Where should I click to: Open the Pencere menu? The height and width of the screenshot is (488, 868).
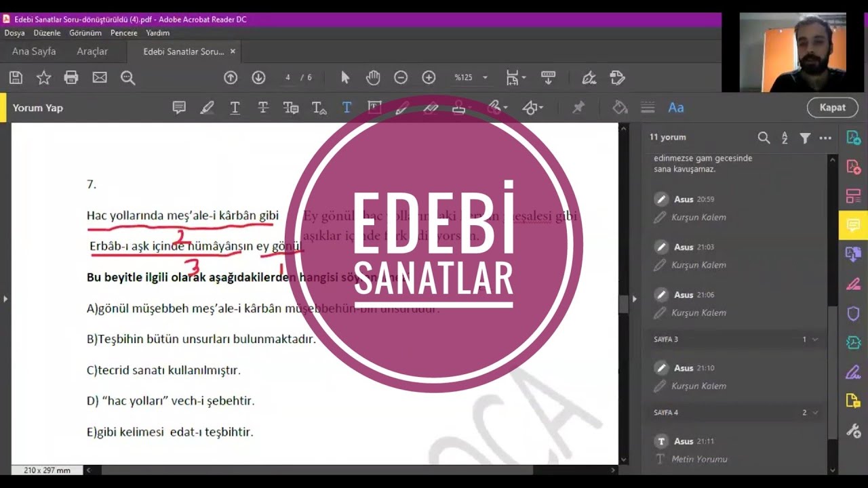[123, 33]
